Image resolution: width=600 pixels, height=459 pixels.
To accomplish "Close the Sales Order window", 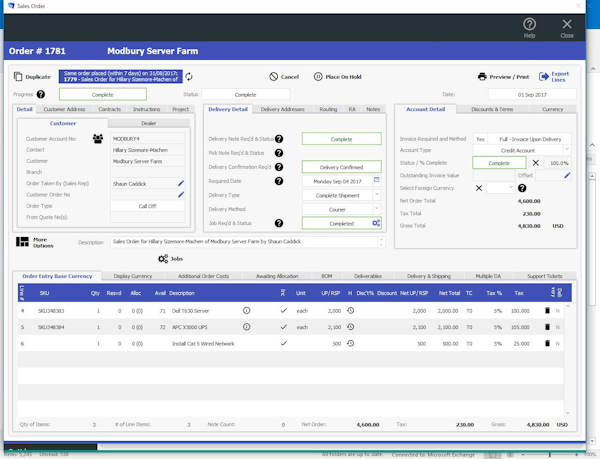I will click(x=567, y=28).
